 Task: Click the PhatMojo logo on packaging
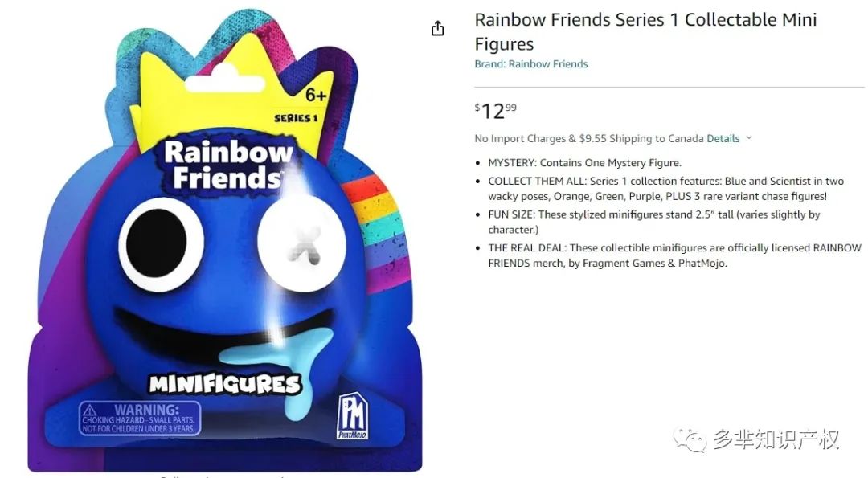pos(353,416)
